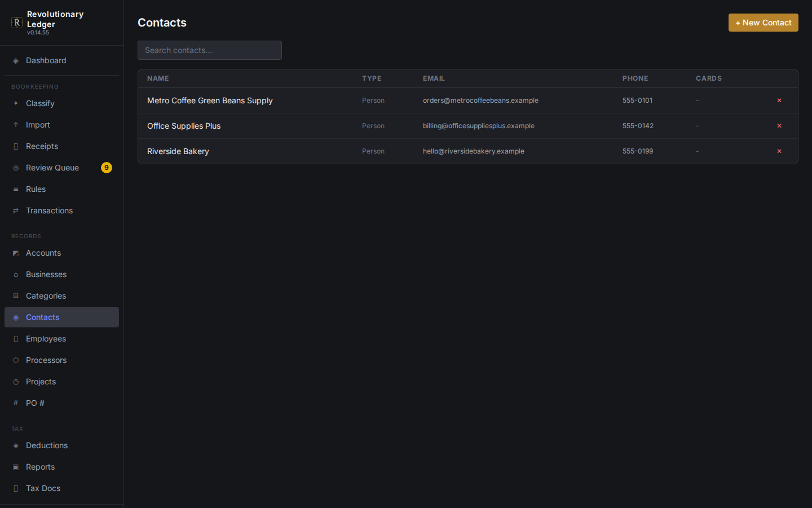The image size is (812, 508).
Task: Click the Accounts sidebar icon
Action: [x=16, y=253]
